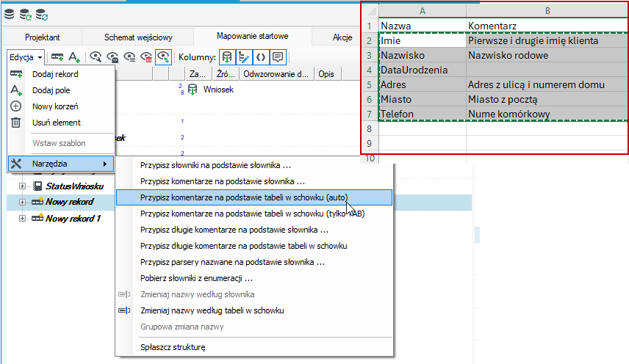This screenshot has height=364, width=629.
Task: Click cell 'Miasto z pocztą' in the spreadsheet
Action: tap(547, 99)
